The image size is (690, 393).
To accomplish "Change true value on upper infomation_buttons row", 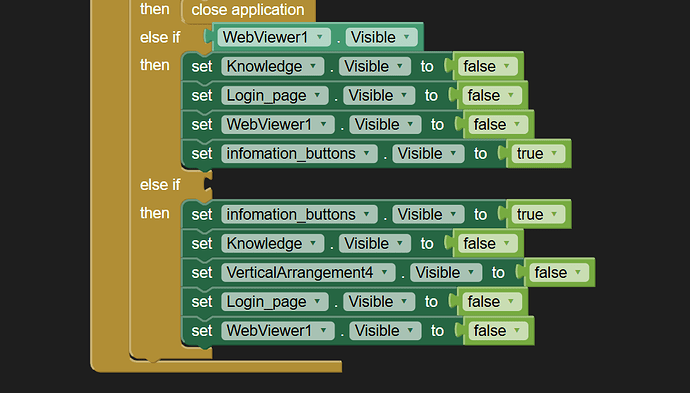I will click(539, 154).
